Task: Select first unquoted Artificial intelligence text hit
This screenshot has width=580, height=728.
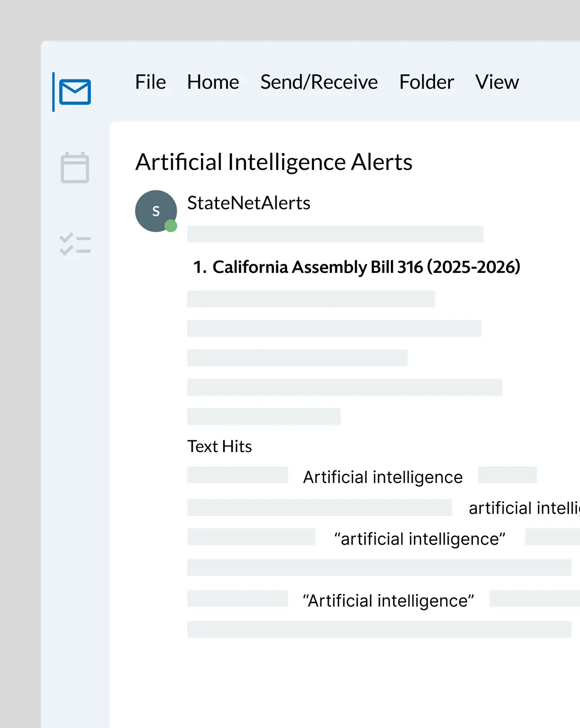Action: 382,477
